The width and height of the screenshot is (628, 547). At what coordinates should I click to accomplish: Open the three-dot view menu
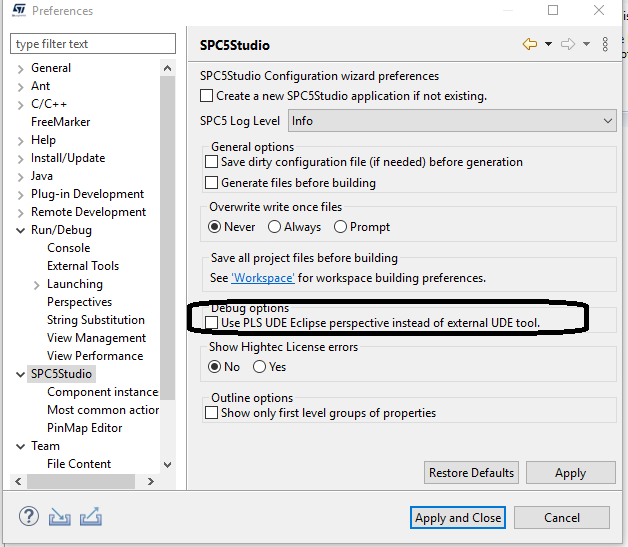[x=605, y=44]
